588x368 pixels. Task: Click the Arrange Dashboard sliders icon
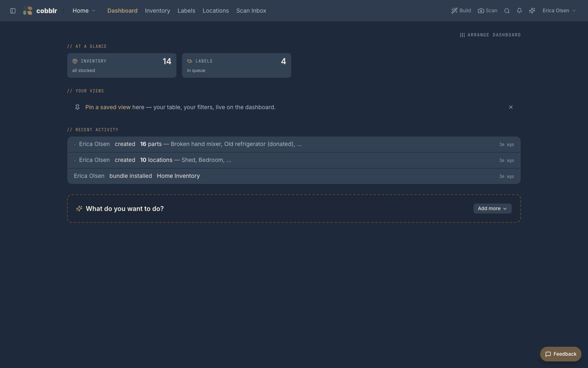point(462,35)
